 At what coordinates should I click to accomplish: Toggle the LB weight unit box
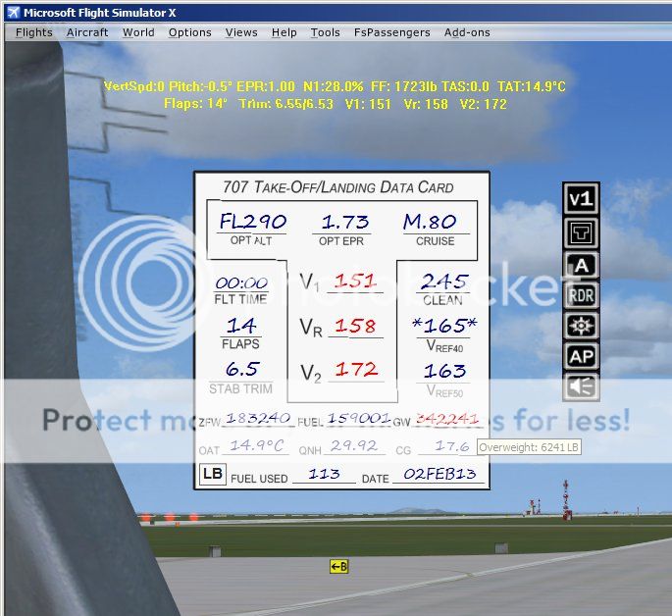pos(212,474)
